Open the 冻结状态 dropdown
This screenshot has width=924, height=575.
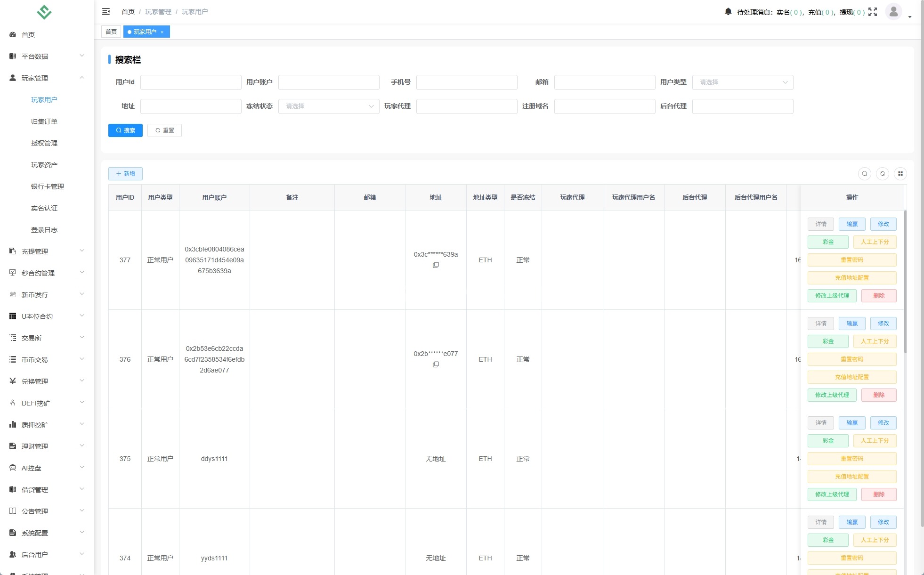coord(328,106)
